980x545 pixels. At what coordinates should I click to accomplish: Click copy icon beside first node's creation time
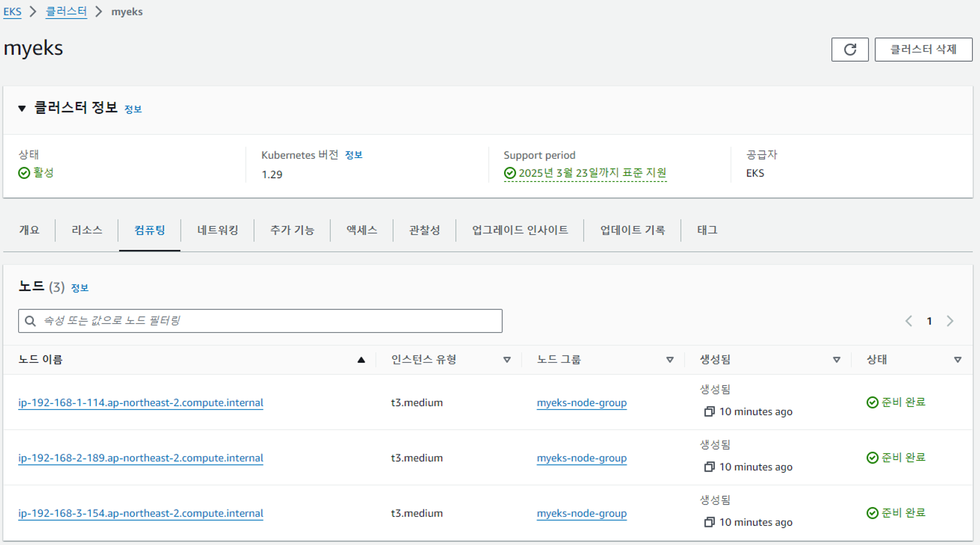tap(709, 411)
